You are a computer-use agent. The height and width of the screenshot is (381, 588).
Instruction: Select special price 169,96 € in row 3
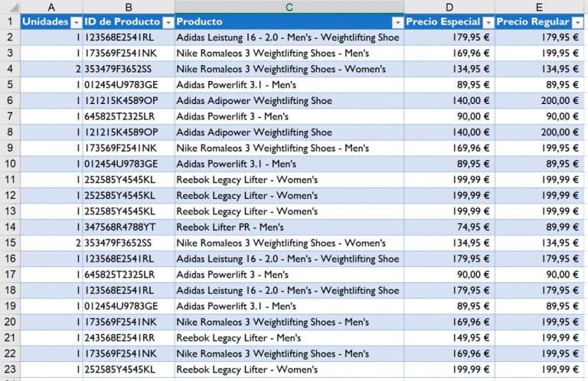pos(449,54)
